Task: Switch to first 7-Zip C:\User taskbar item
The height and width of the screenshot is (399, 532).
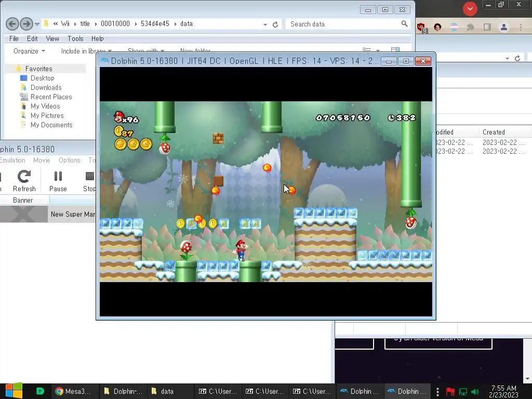Action: (x=218, y=391)
